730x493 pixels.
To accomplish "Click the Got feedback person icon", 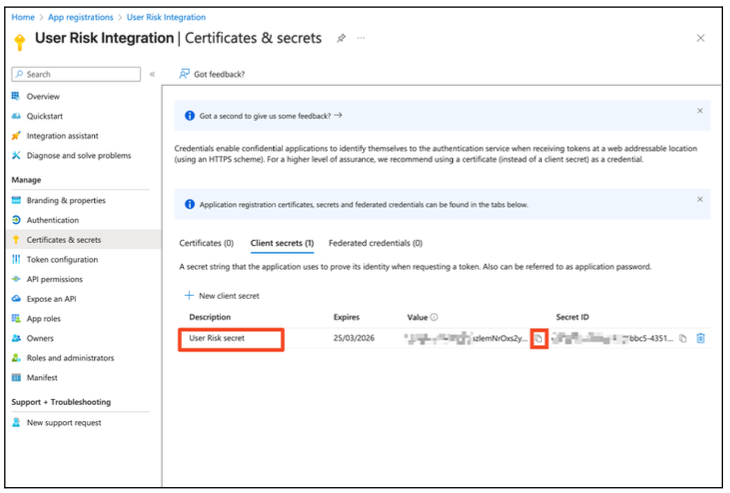I will point(184,74).
